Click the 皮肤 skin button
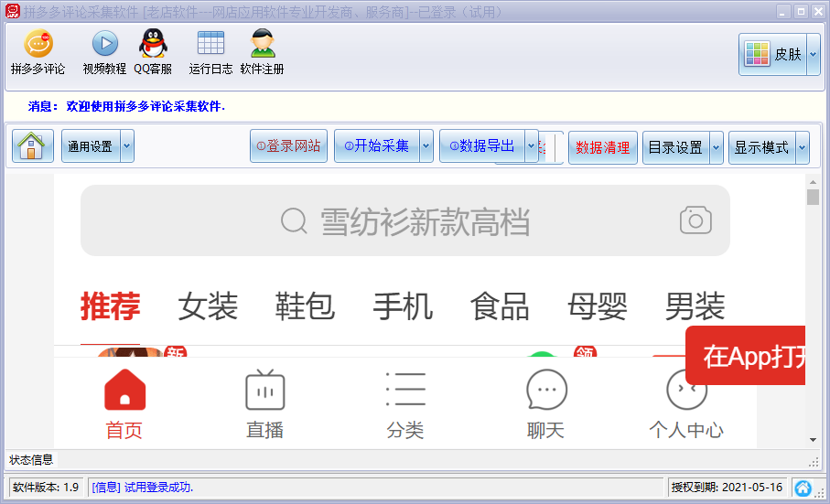The height and width of the screenshot is (504, 830). coord(773,55)
